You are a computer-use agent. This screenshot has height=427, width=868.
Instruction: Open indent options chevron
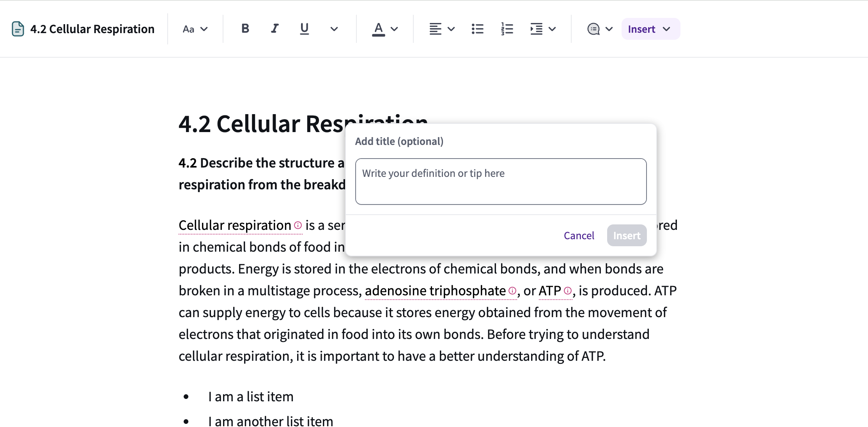(552, 29)
